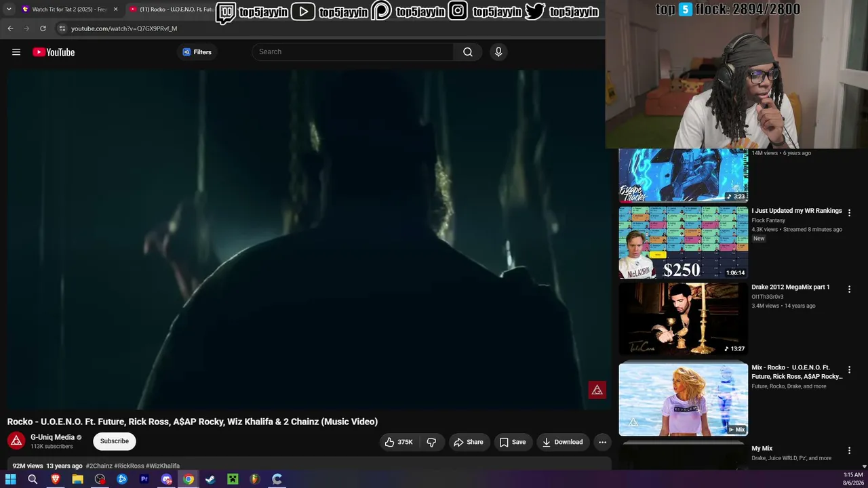The width and height of the screenshot is (868, 488).
Task: Dislike the video with thumbs down
Action: (431, 442)
